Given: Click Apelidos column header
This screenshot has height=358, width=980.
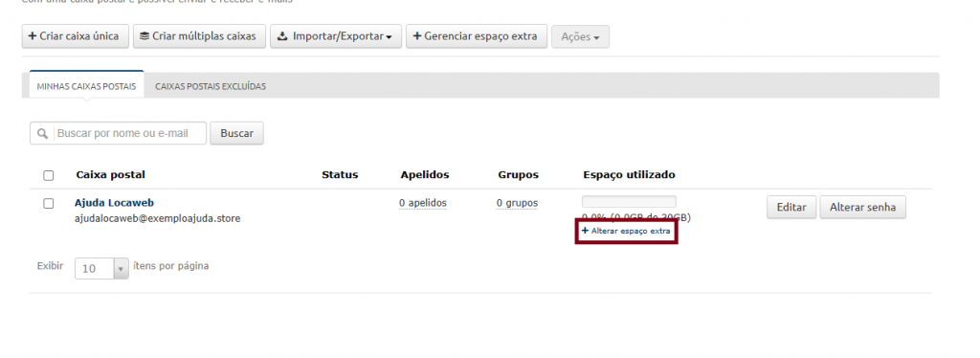Looking at the screenshot, I should tap(425, 175).
